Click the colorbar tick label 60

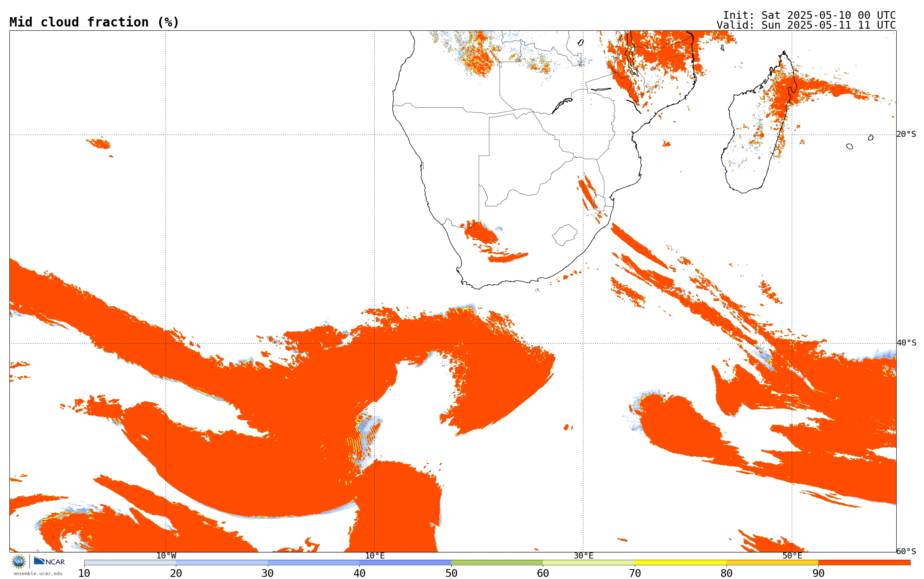pyautogui.click(x=543, y=573)
